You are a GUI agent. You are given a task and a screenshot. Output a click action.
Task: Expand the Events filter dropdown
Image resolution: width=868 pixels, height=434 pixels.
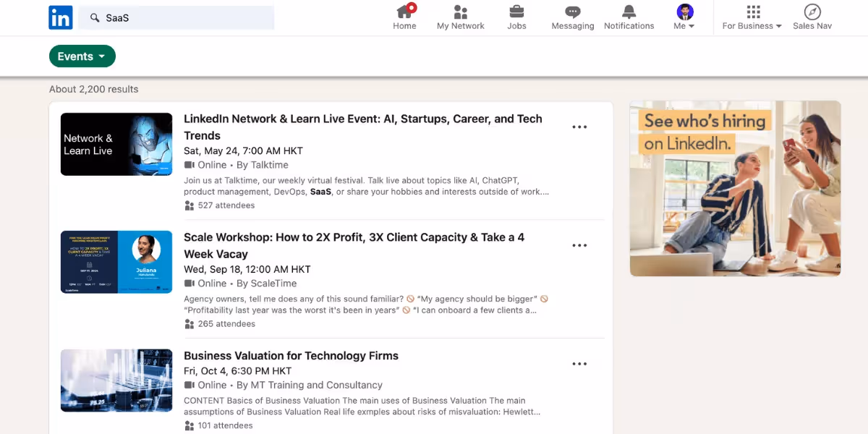[x=82, y=56]
